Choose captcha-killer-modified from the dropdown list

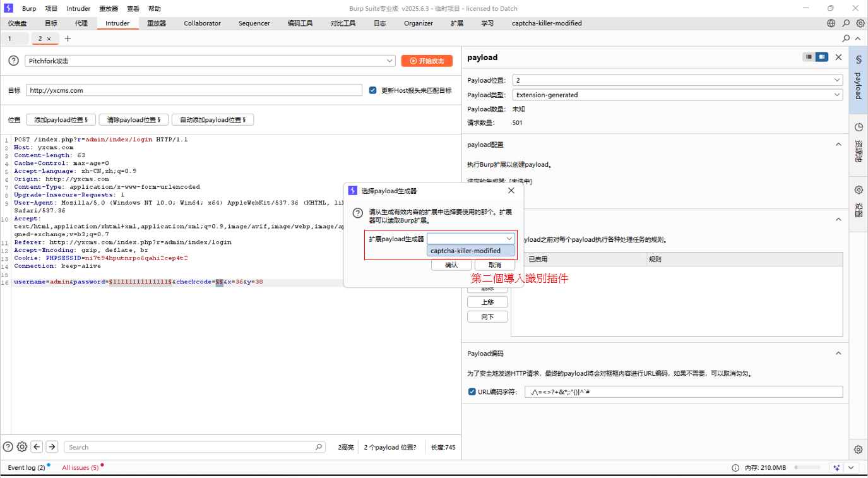click(x=471, y=251)
